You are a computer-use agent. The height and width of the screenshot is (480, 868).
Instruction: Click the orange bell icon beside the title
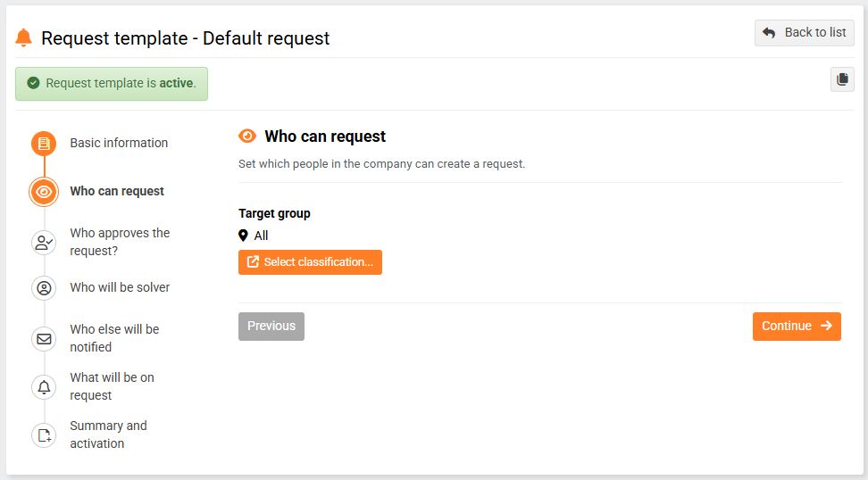(x=23, y=37)
